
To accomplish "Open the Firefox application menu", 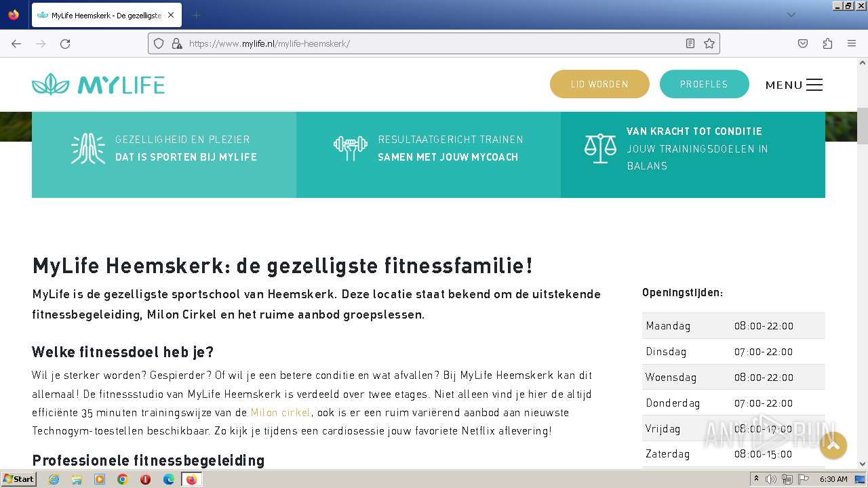I will [852, 43].
